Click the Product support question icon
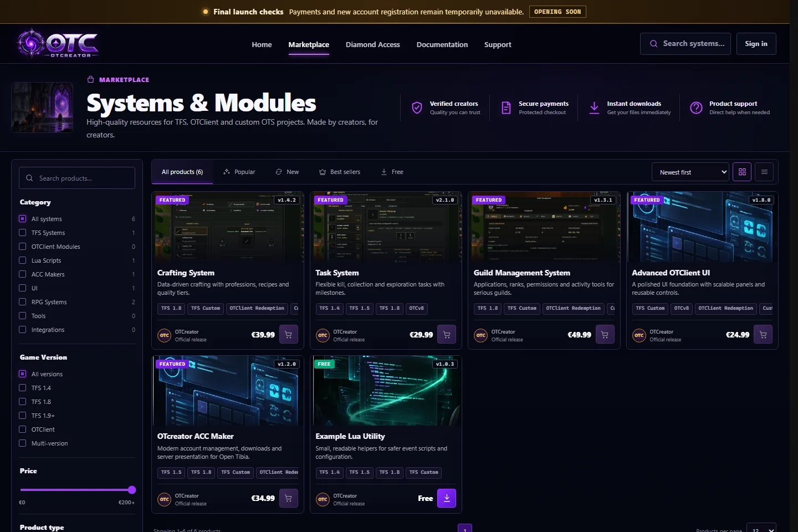The height and width of the screenshot is (532, 798). click(696, 108)
